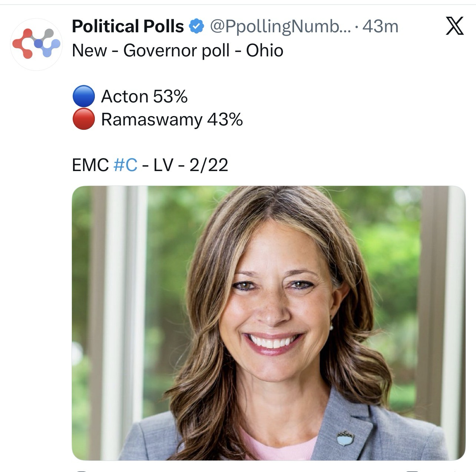Click the blue circle emoji beside Acton
Screen dimensions: 476x472
[x=83, y=96]
